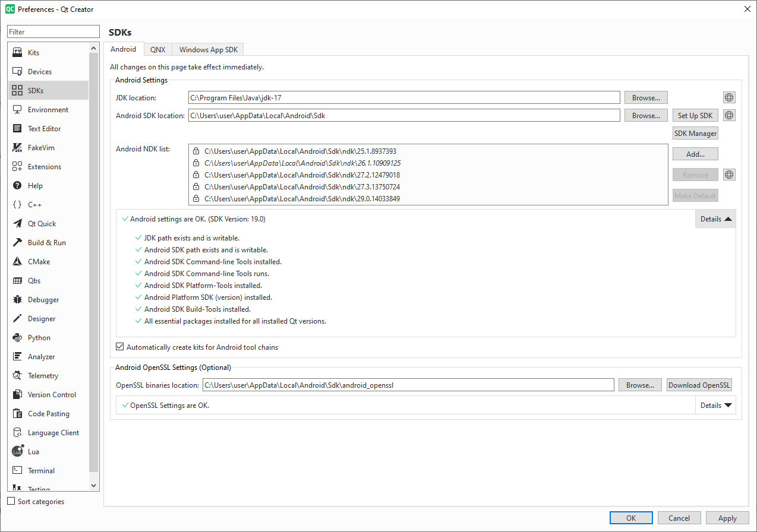Collapse Android settings Details panel
This screenshot has height=532, width=757.
[715, 218]
